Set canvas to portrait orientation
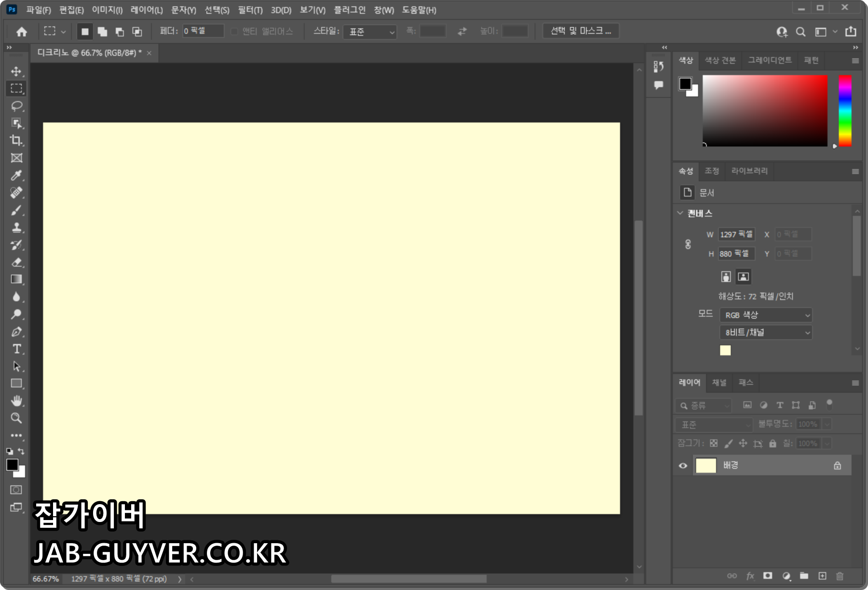Screen dimensions: 868x590 tap(726, 276)
